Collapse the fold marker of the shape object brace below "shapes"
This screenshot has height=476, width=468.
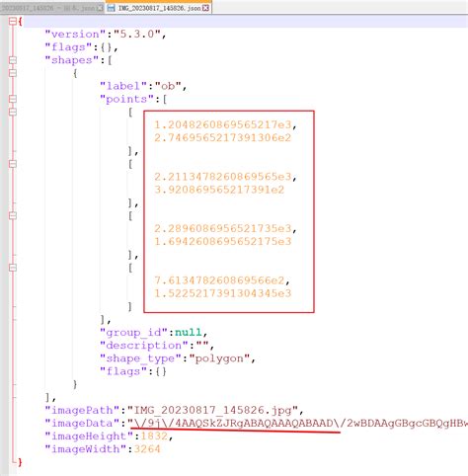[13, 73]
